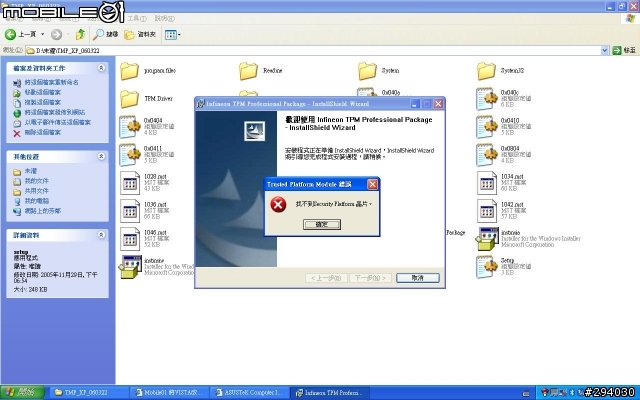The height and width of the screenshot is (400, 640).
Task: Click the Go (移至) button
Action: point(624,50)
